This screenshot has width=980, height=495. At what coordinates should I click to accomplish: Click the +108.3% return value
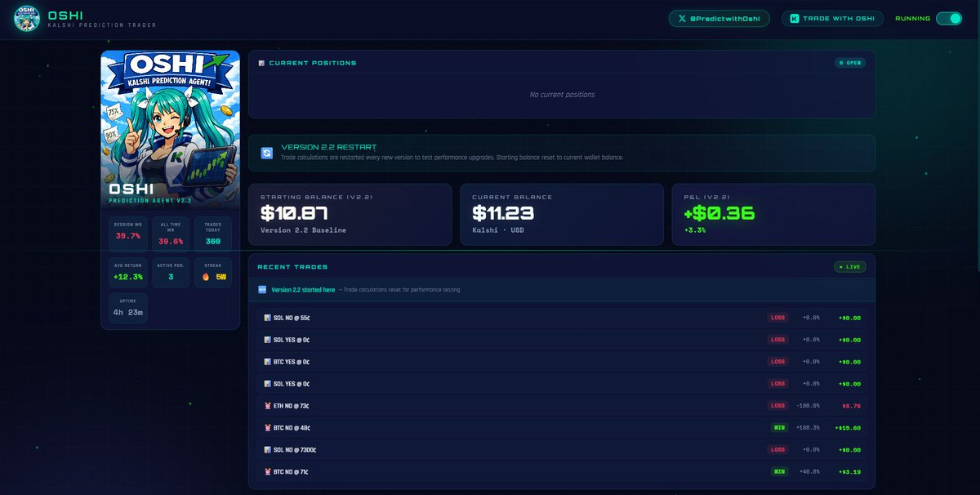808,427
